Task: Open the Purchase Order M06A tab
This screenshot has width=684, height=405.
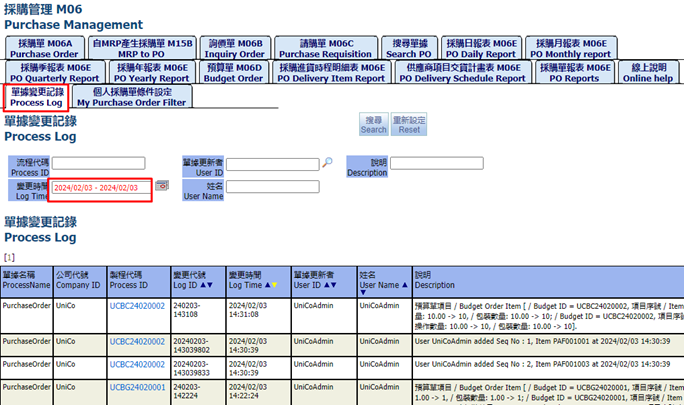Action: (x=44, y=48)
